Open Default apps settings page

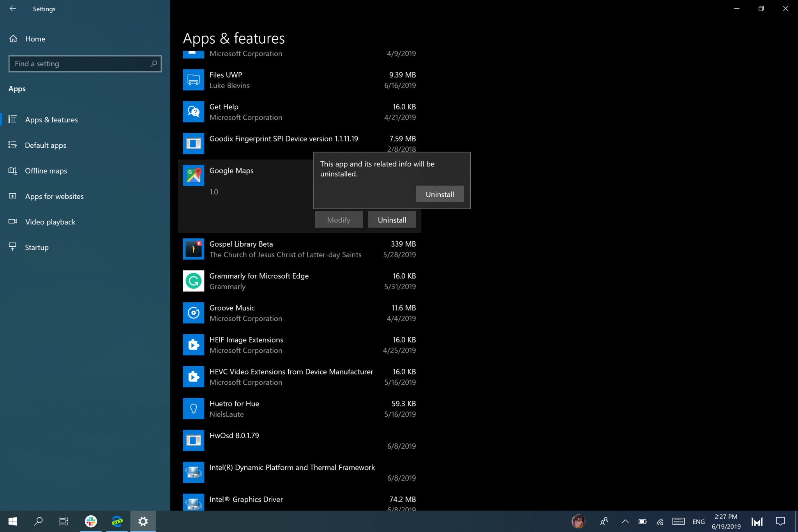tap(46, 145)
